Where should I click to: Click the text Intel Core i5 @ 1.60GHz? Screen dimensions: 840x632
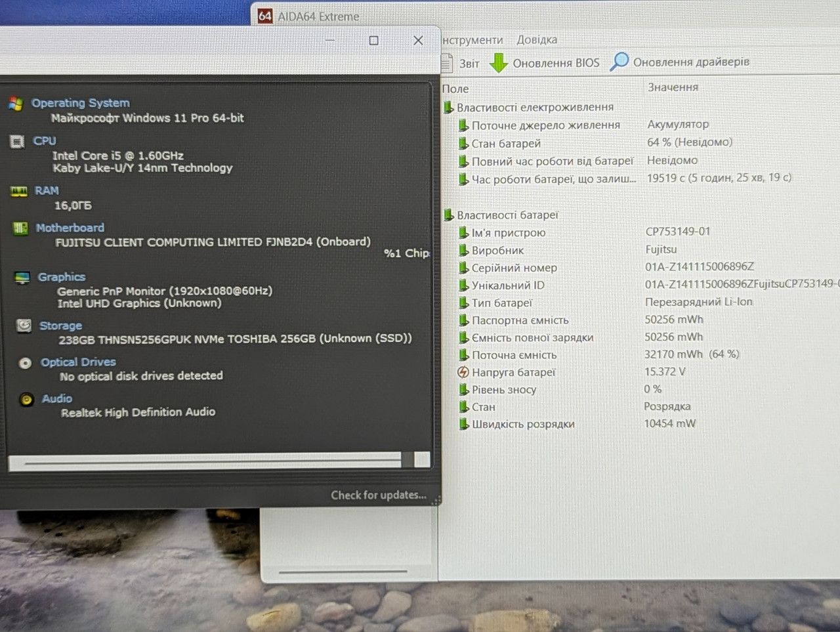[x=118, y=156]
